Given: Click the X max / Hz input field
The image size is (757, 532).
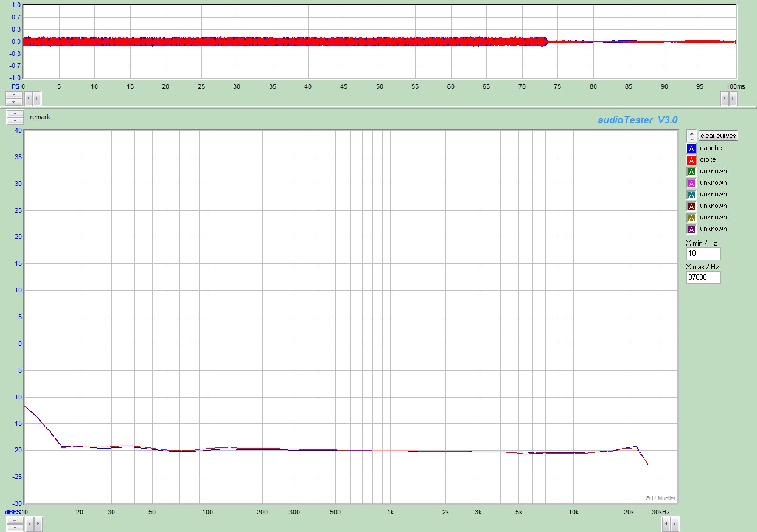Looking at the screenshot, I should [703, 277].
